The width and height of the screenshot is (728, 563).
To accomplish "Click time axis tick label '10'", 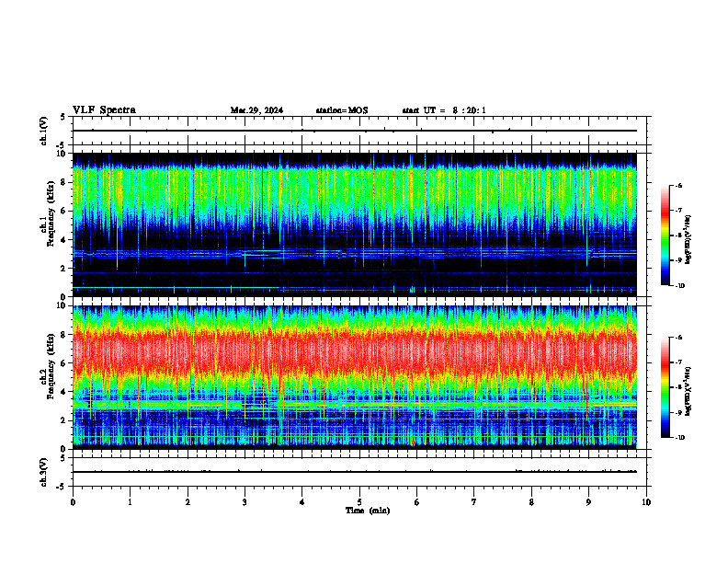I will point(646,502).
